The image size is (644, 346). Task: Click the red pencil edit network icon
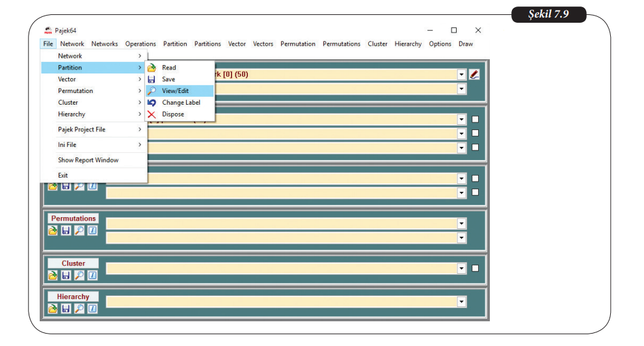(474, 74)
